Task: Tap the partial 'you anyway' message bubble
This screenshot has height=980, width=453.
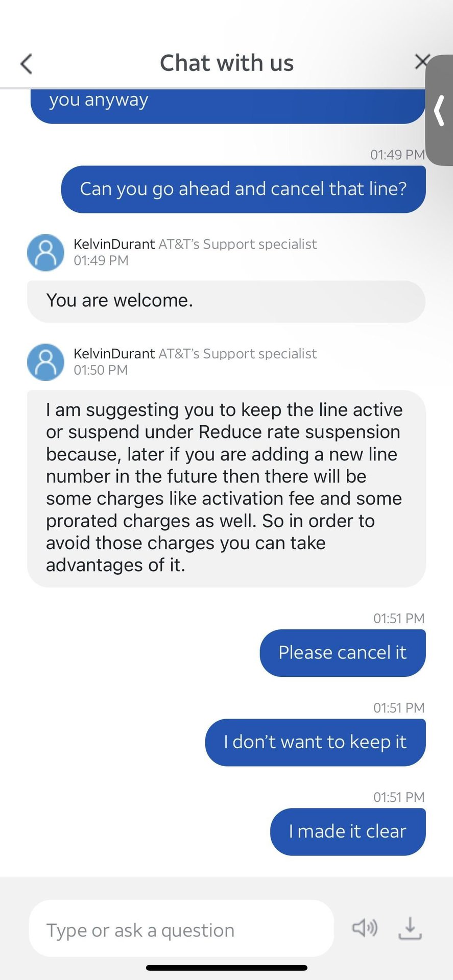Action: [x=228, y=106]
